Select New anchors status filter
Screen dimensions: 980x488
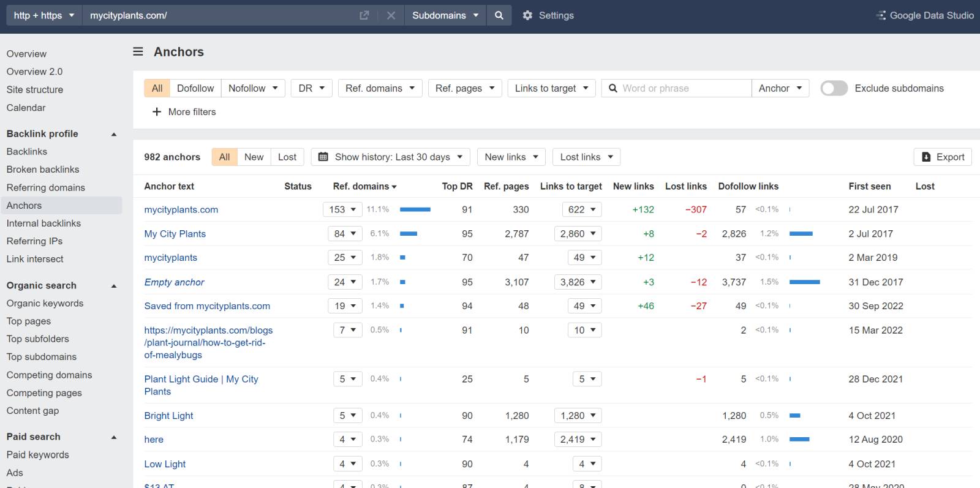254,157
